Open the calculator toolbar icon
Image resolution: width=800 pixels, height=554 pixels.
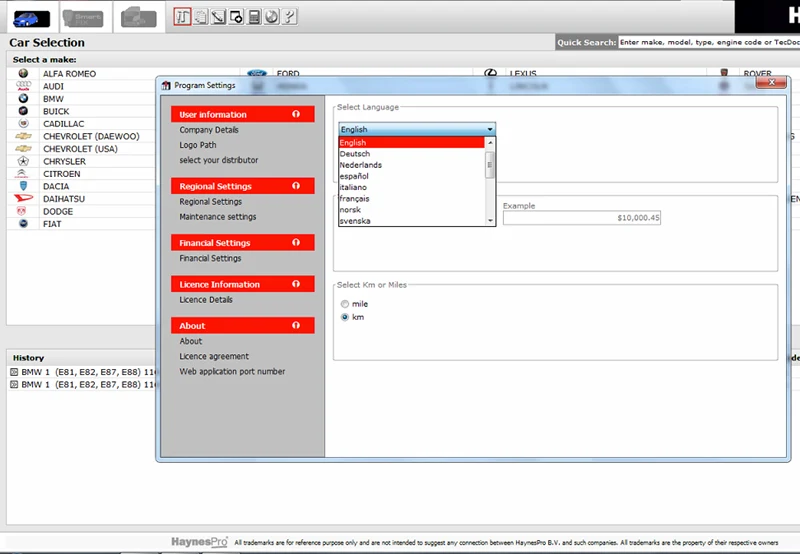[254, 17]
